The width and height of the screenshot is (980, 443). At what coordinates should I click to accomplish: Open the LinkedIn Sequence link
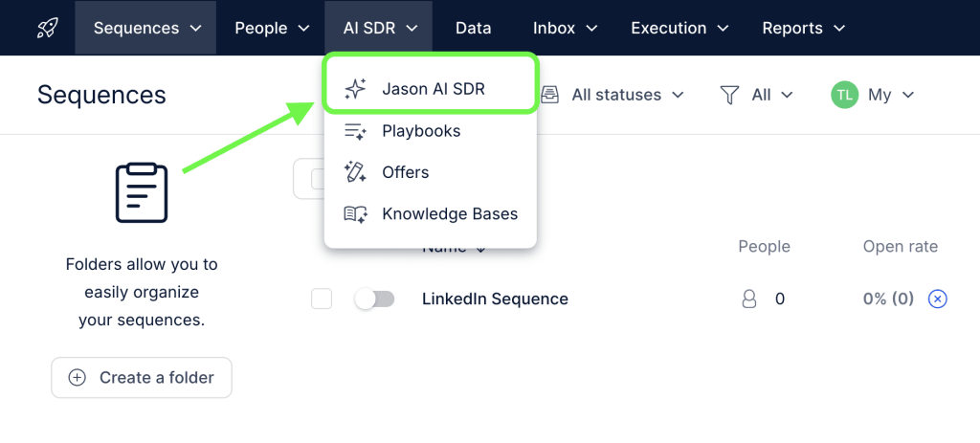tap(495, 299)
